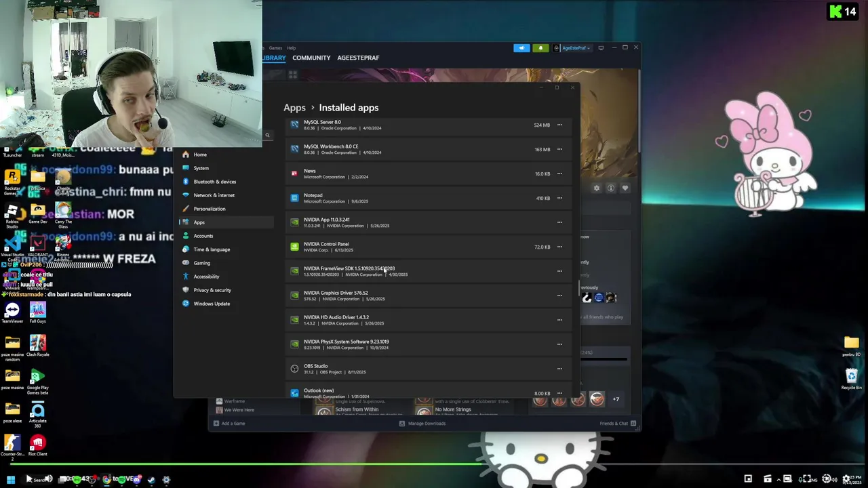
Task: Open System settings category
Action: (226, 168)
